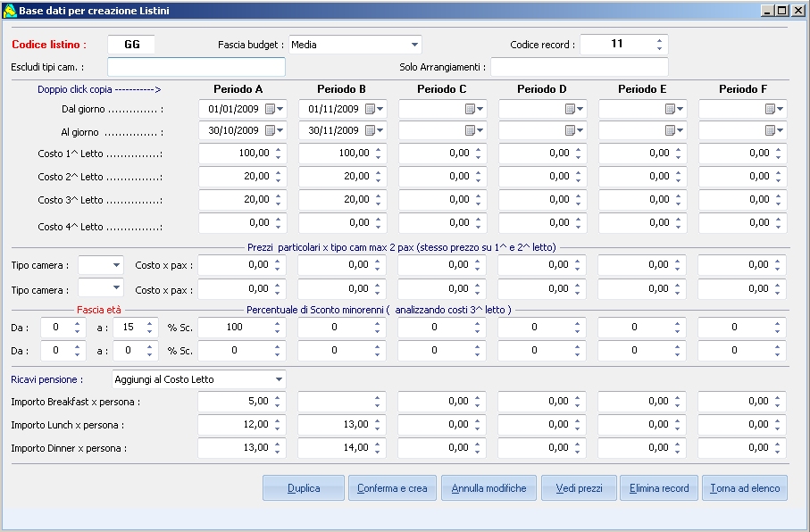Click Periodo A column header

click(x=238, y=89)
